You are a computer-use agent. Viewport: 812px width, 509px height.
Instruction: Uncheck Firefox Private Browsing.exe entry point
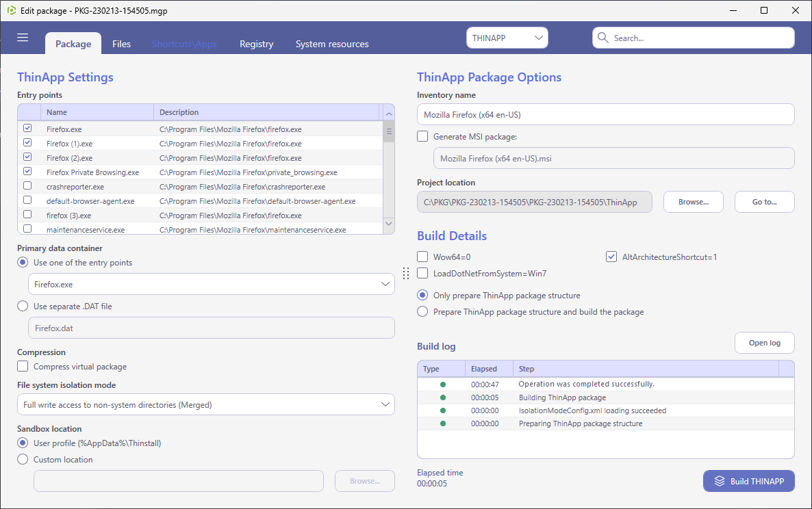[27, 171]
